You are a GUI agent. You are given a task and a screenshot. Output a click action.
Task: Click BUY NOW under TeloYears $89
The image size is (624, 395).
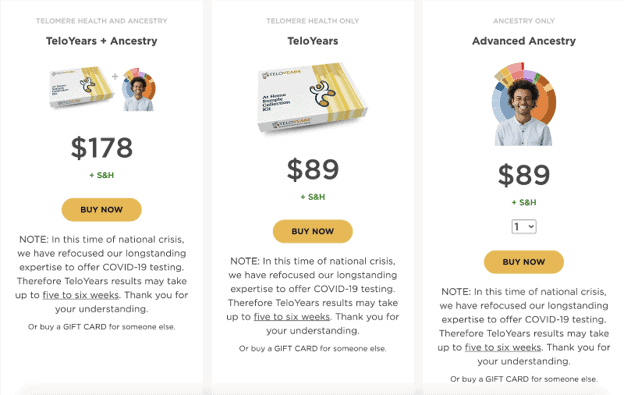pos(312,232)
